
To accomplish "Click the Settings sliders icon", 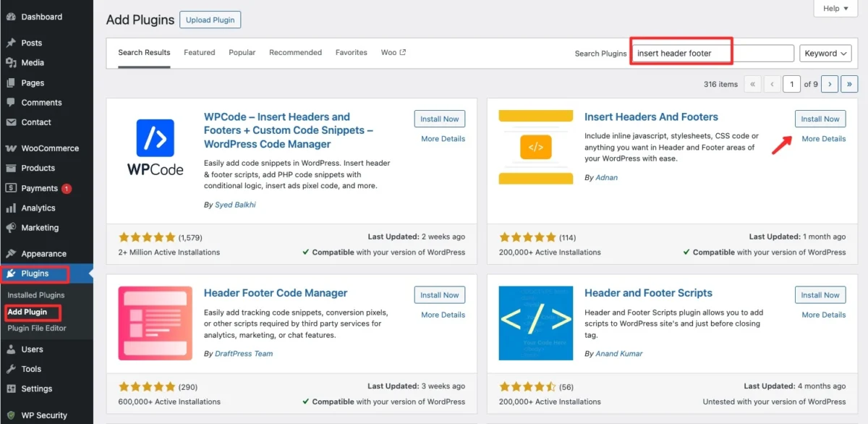I will [x=11, y=389].
